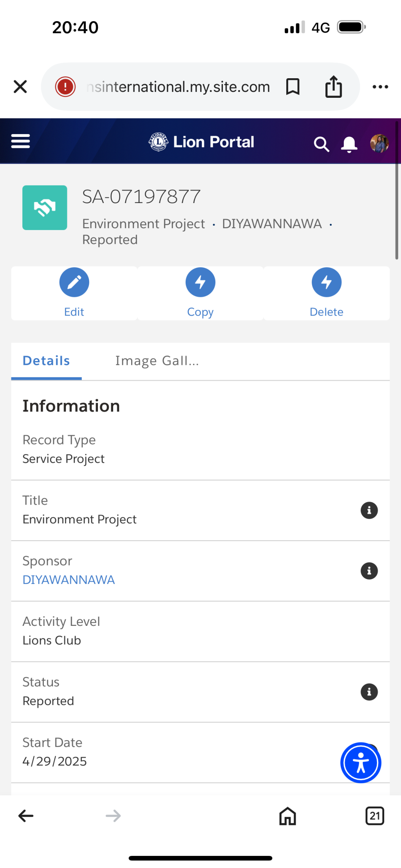401x868 pixels.
Task: Close the browser page with X
Action: (20, 86)
